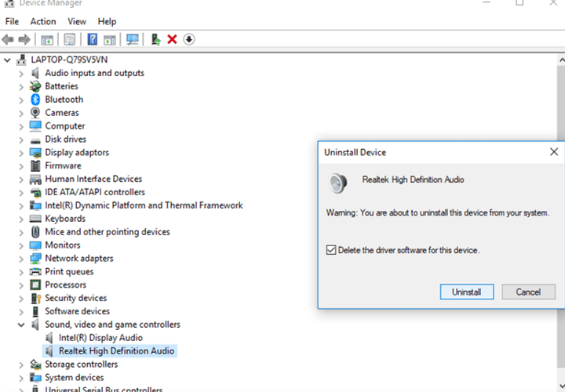Select Intel(R) Display Audio tree item

[100, 338]
